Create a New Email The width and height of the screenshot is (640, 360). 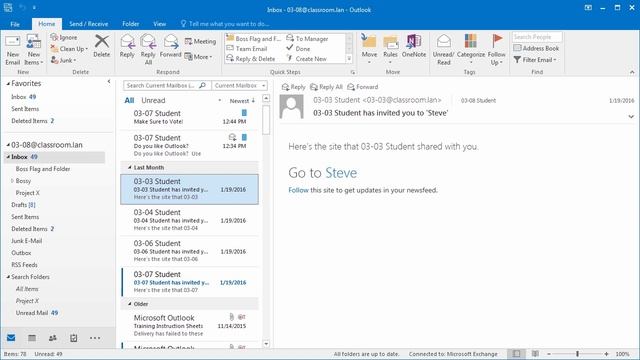(x=12, y=50)
